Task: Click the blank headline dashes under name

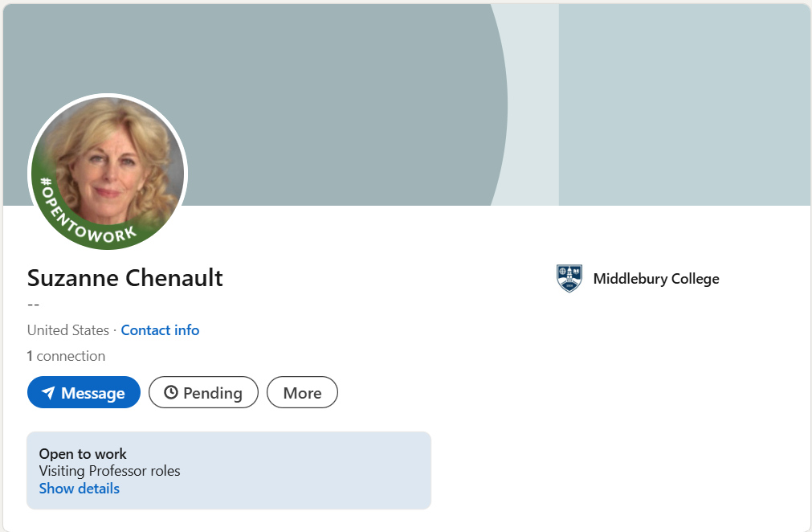Action: [x=33, y=305]
